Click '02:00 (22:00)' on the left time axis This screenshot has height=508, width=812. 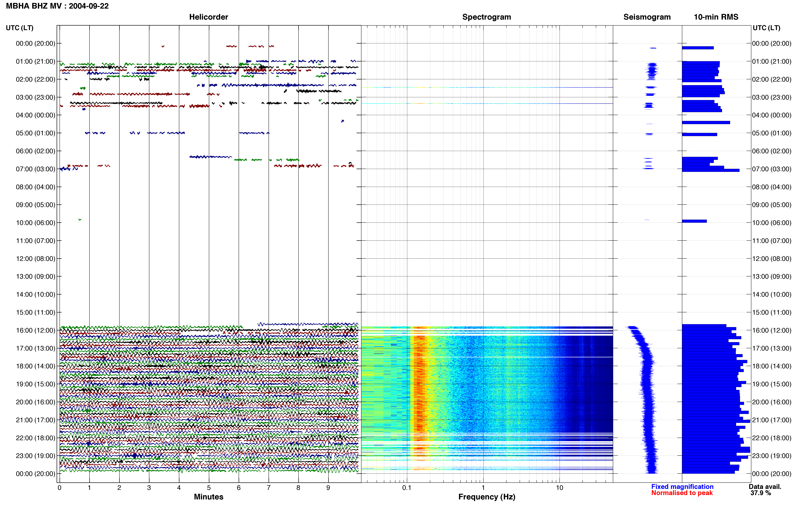pos(36,79)
